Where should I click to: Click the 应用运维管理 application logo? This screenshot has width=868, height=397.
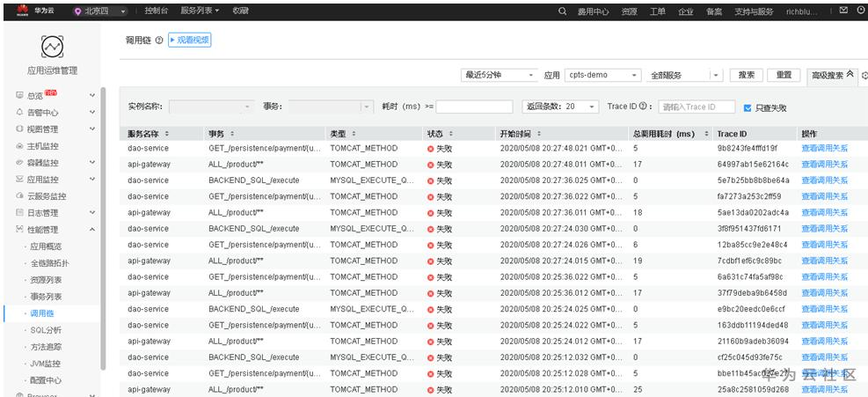tap(52, 47)
